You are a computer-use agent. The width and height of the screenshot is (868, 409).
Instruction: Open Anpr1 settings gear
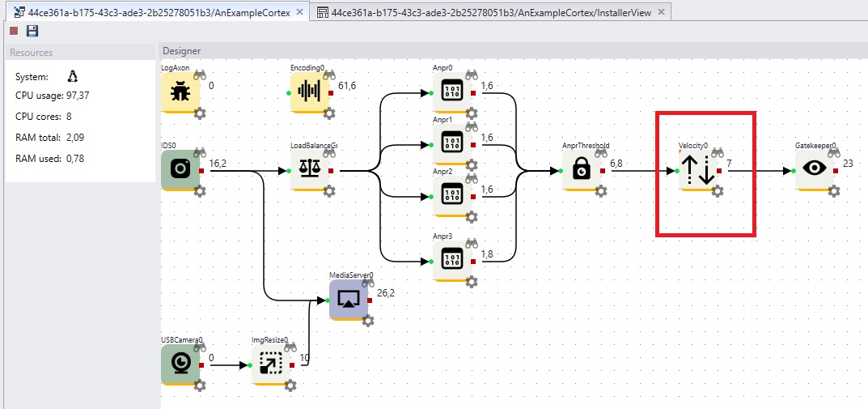click(x=472, y=165)
